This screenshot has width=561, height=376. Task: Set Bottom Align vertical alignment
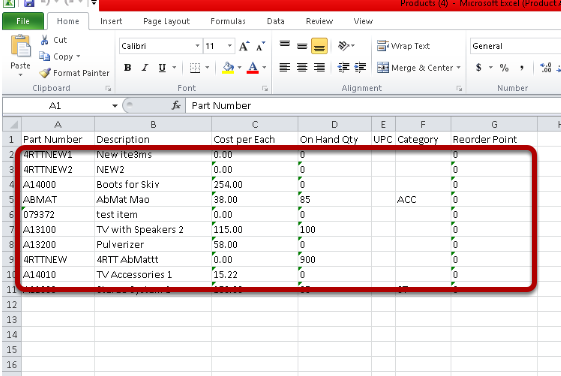(x=319, y=46)
